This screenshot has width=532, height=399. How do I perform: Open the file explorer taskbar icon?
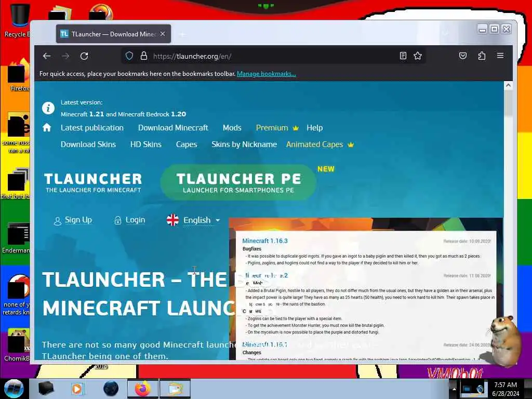pos(175,389)
